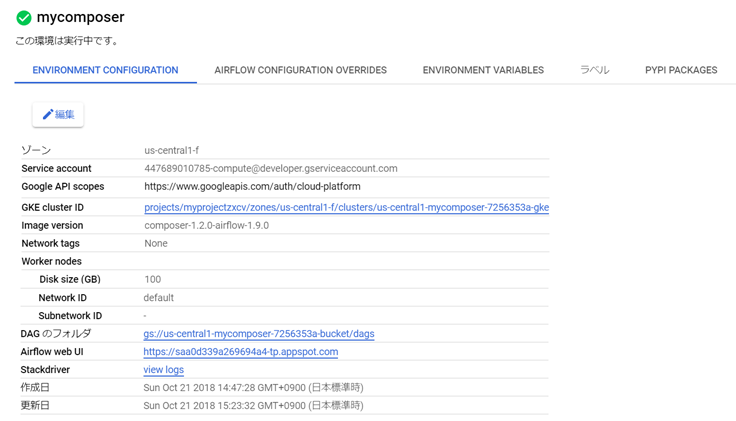Click the us-central1-f zone value
This screenshot has width=736, height=421.
[x=173, y=151]
